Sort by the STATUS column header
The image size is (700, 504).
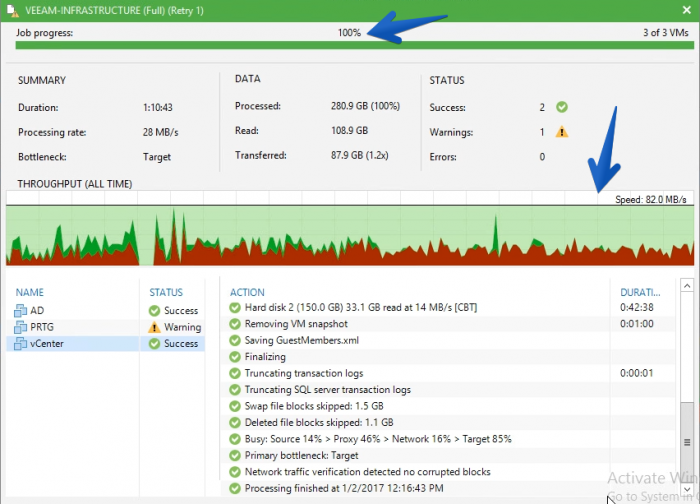point(166,292)
